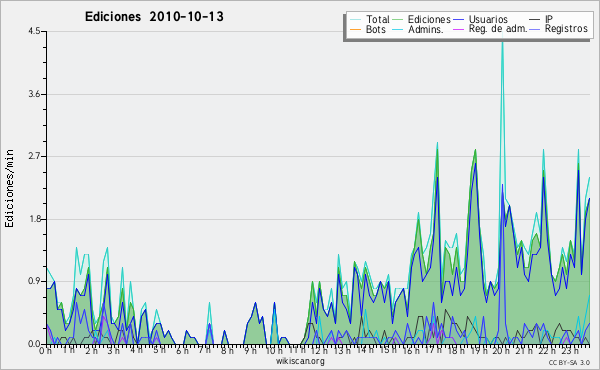
Task: Click the 0.0 y-axis value
Action: coord(34,344)
